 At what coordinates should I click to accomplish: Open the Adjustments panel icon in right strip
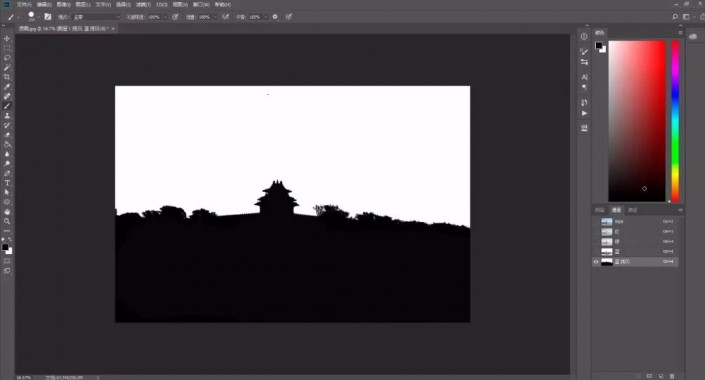(x=584, y=62)
